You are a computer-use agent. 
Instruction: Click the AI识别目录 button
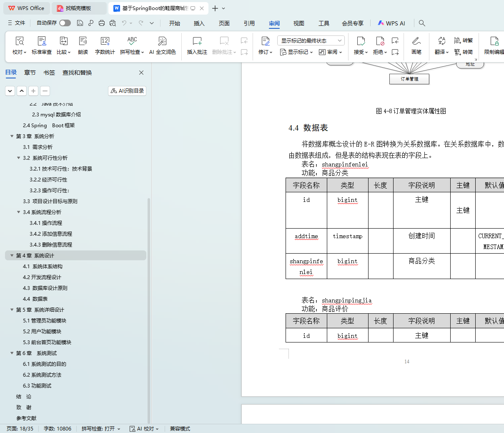coord(127,91)
